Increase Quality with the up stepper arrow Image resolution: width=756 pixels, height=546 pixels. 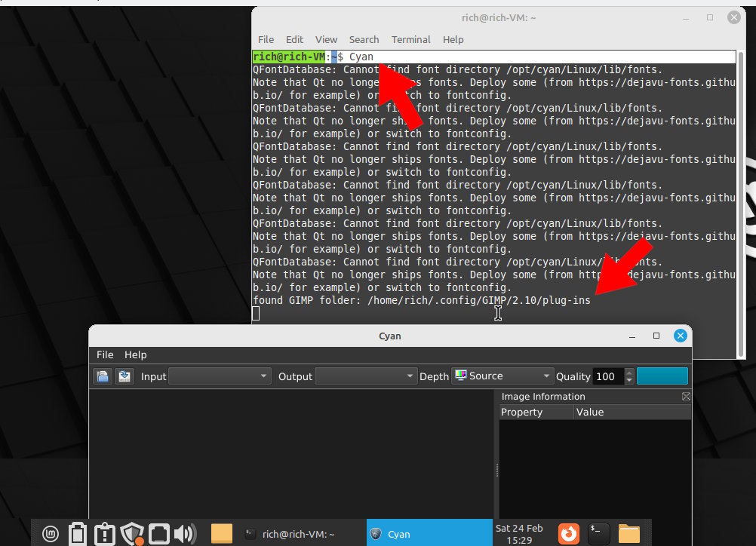pyautogui.click(x=628, y=373)
